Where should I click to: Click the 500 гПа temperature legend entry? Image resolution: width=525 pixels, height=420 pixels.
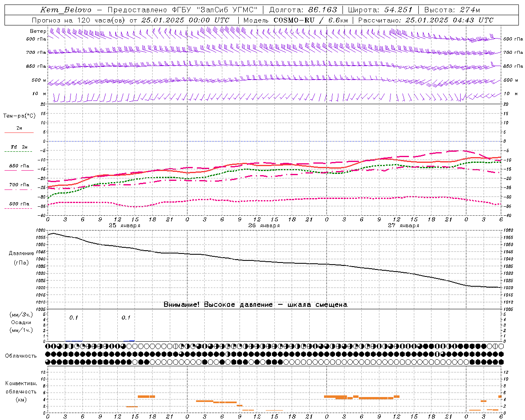click(19, 204)
